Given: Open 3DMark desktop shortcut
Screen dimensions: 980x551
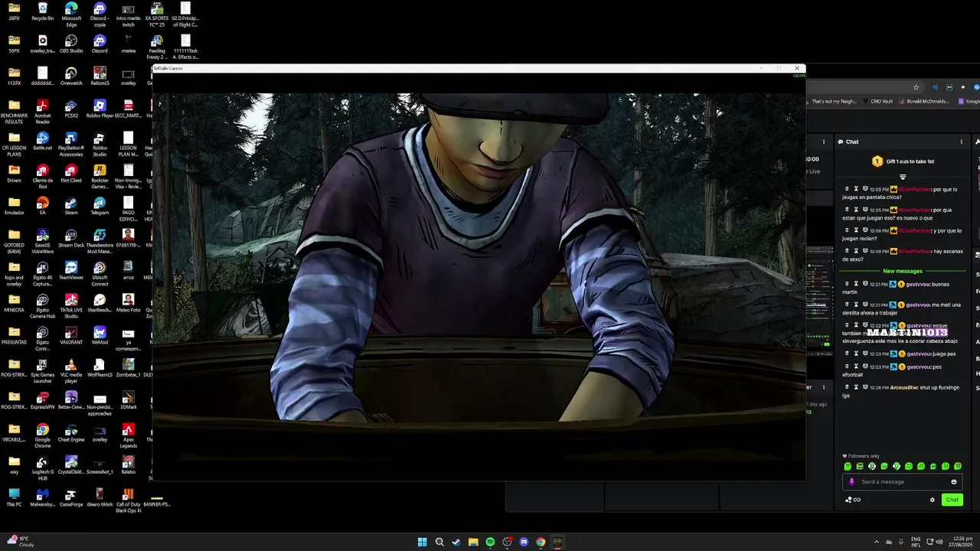Looking at the screenshot, I should click(129, 400).
